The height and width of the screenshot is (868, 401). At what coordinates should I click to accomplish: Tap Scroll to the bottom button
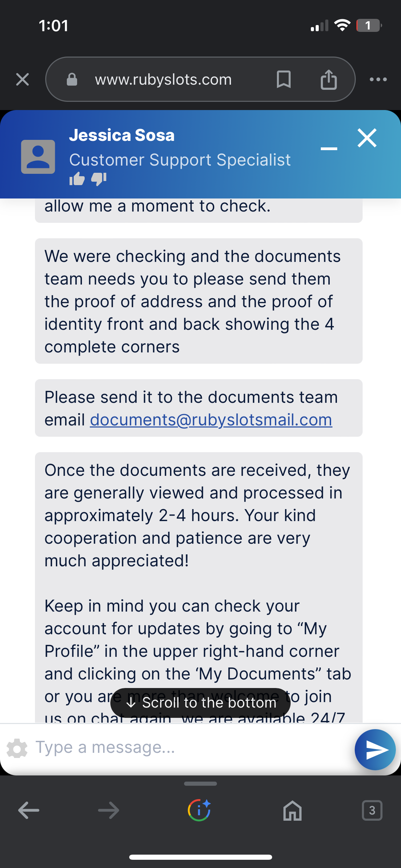(x=200, y=703)
